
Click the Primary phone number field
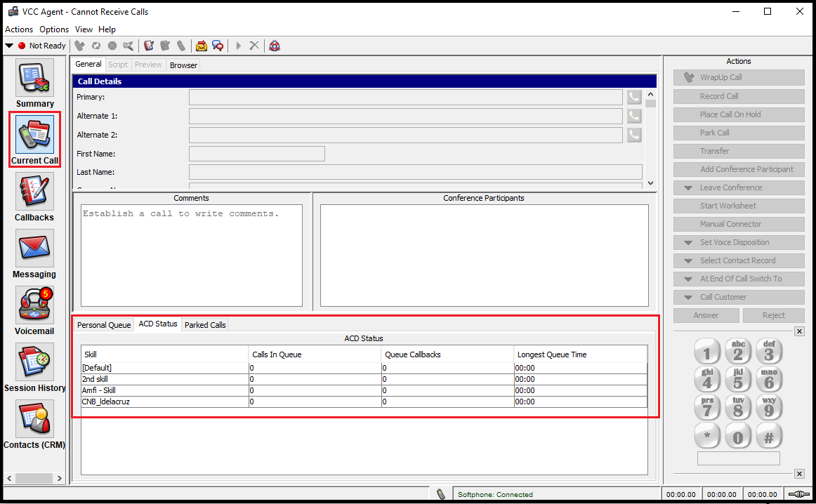(x=405, y=97)
